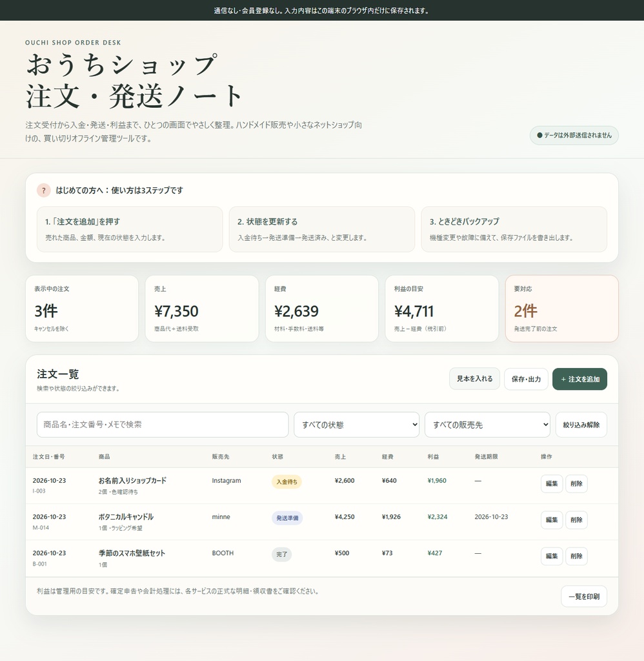644x661 pixels.
Task: Click product name 季節のスマホ壁紙セット
Action: 132,553
